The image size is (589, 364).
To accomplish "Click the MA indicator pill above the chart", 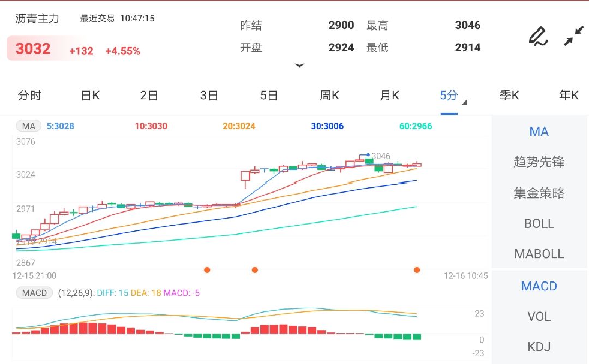I will click(x=28, y=126).
